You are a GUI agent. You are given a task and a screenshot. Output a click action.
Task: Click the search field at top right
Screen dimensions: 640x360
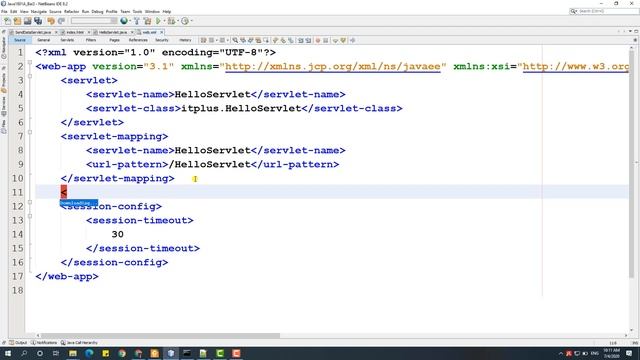click(x=604, y=11)
